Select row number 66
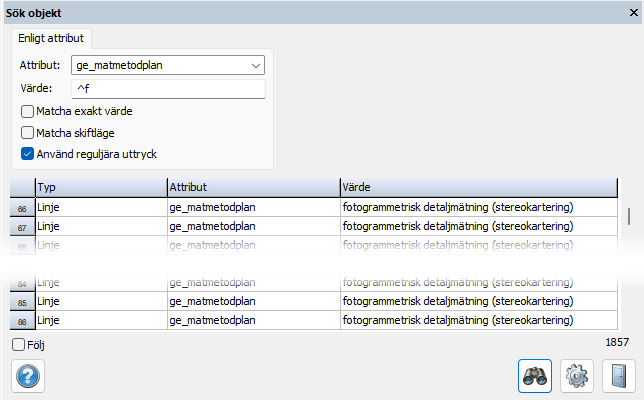The width and height of the screenshot is (644, 408). coord(22,208)
